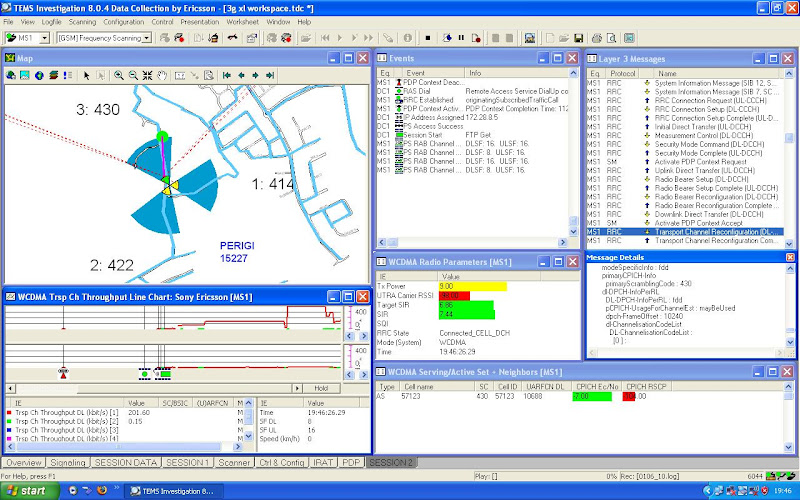Open the File menu
The height and width of the screenshot is (500, 800).
(8, 22)
